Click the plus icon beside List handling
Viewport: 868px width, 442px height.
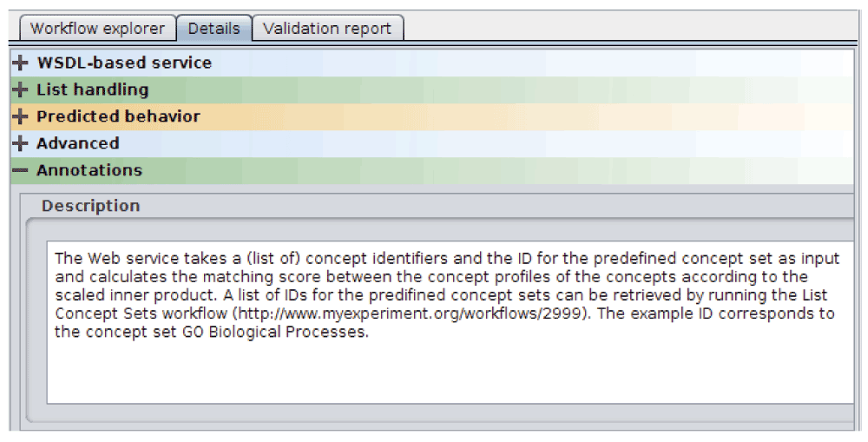pyautogui.click(x=20, y=90)
